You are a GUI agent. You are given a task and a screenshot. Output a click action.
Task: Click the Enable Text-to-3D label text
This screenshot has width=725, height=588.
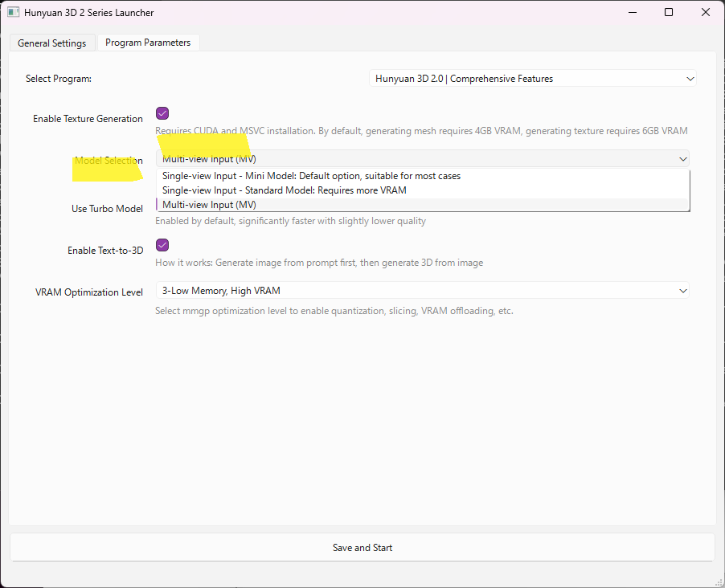pyautogui.click(x=104, y=251)
